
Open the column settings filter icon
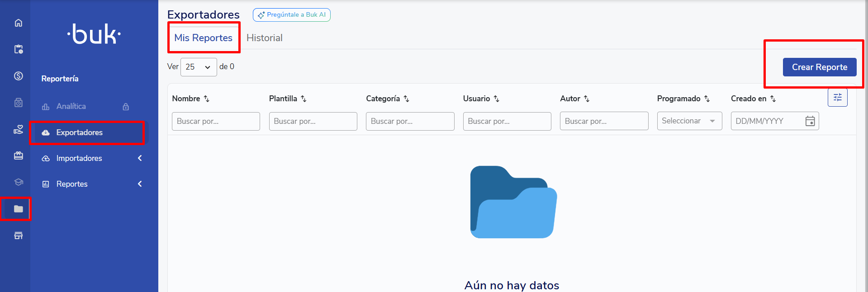(837, 98)
